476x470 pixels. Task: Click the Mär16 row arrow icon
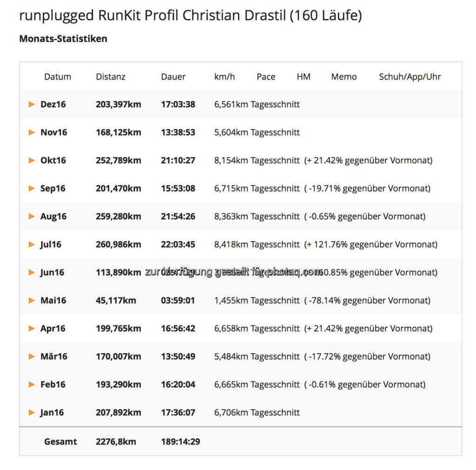32,356
